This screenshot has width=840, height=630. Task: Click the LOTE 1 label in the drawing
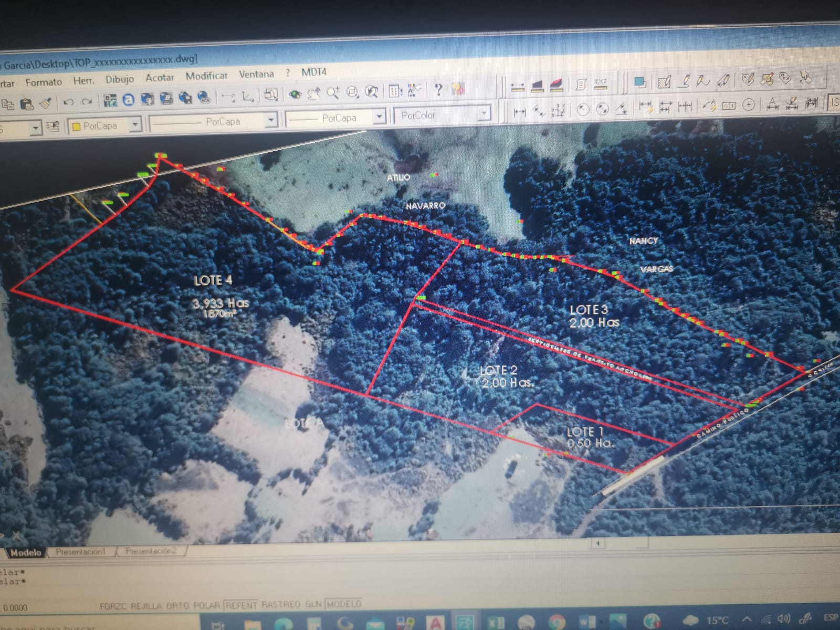[x=585, y=432]
